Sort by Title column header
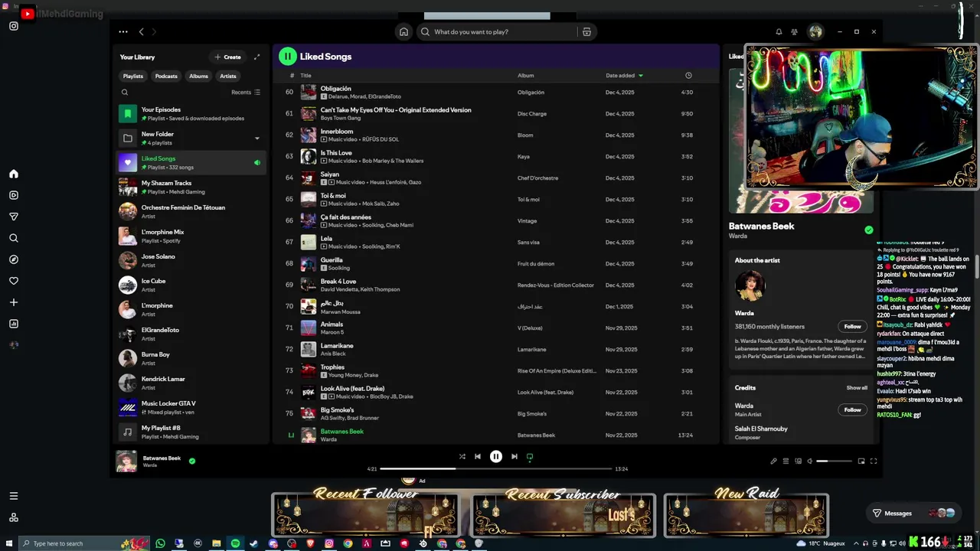 305,76
